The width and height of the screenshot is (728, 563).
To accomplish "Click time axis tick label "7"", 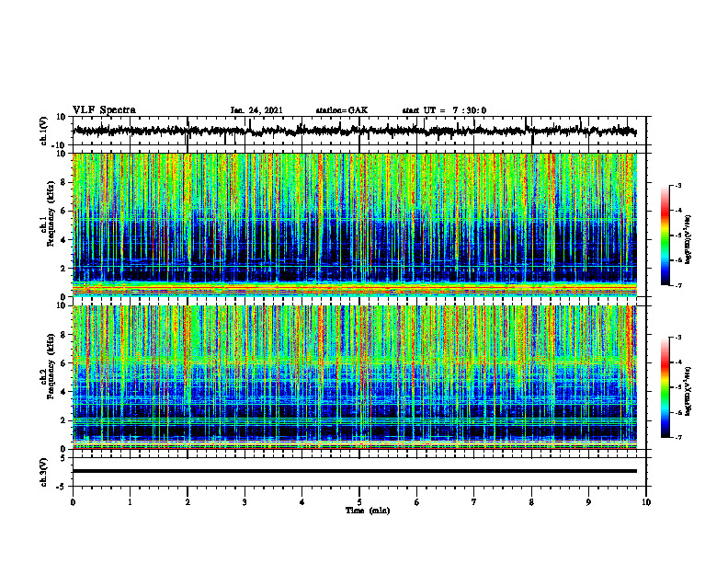I will (x=474, y=502).
